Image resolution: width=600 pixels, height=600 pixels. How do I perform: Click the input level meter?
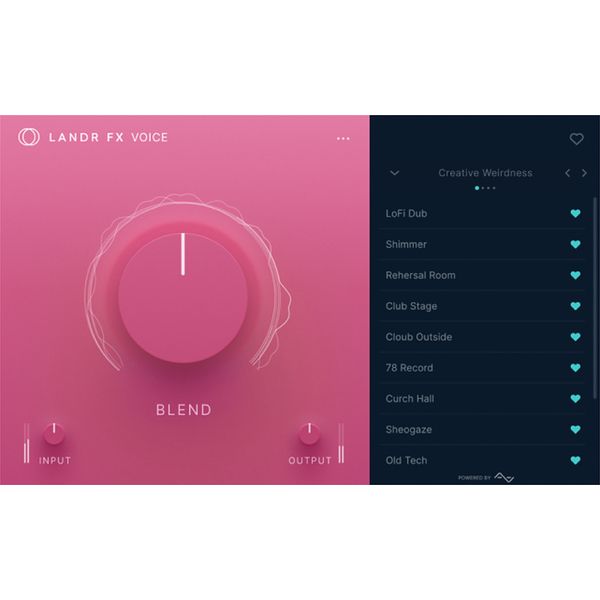pos(26,443)
